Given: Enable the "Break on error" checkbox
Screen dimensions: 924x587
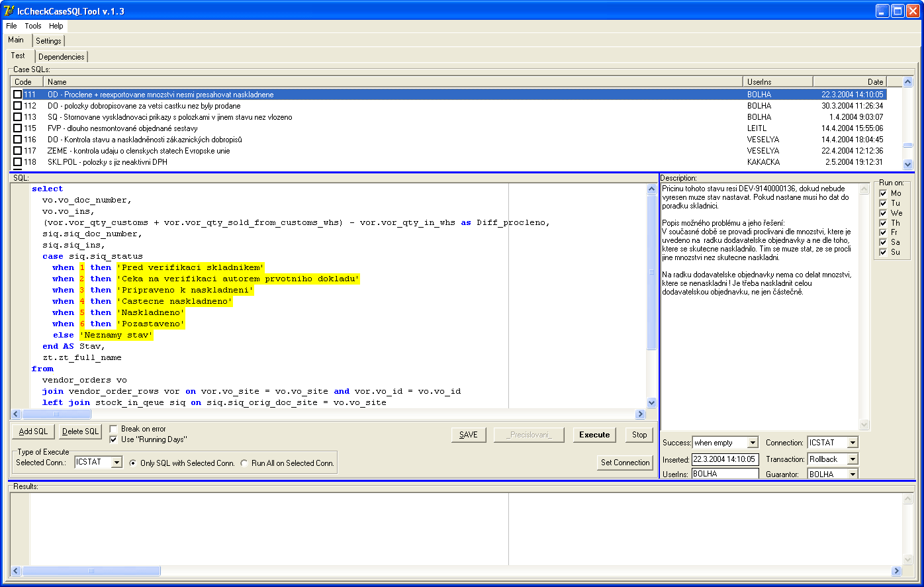Looking at the screenshot, I should click(x=113, y=429).
